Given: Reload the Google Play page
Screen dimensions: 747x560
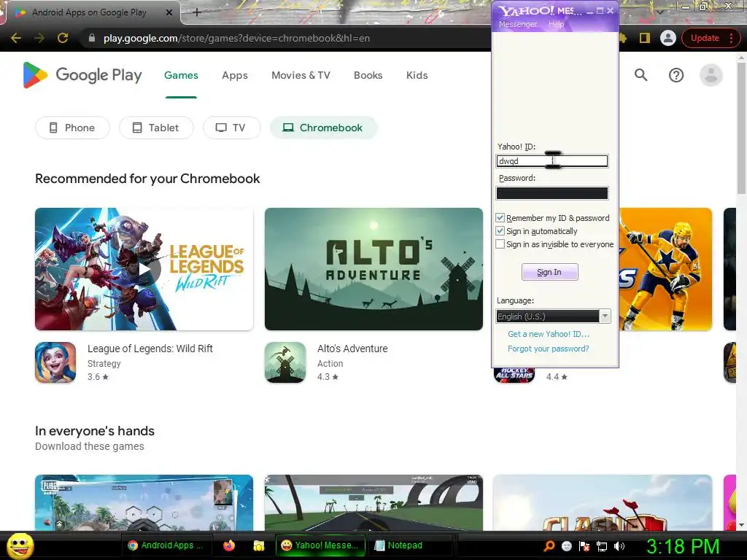Looking at the screenshot, I should [63, 38].
